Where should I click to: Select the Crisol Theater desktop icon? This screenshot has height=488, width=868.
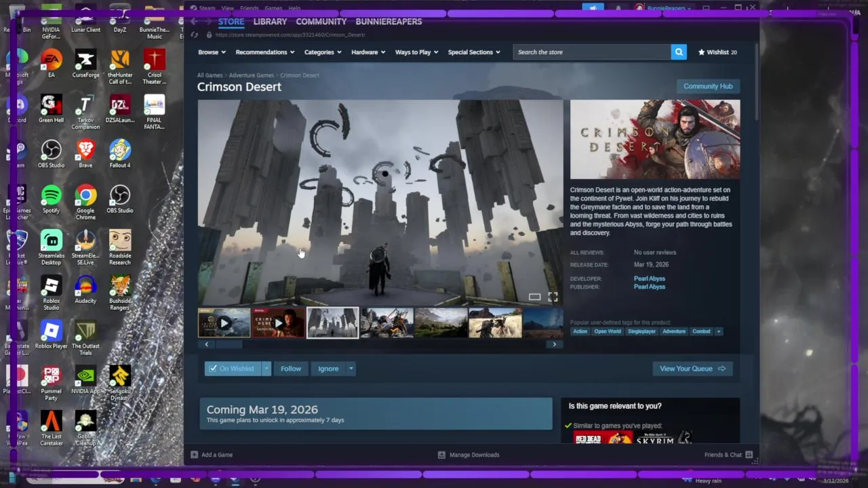(x=155, y=67)
